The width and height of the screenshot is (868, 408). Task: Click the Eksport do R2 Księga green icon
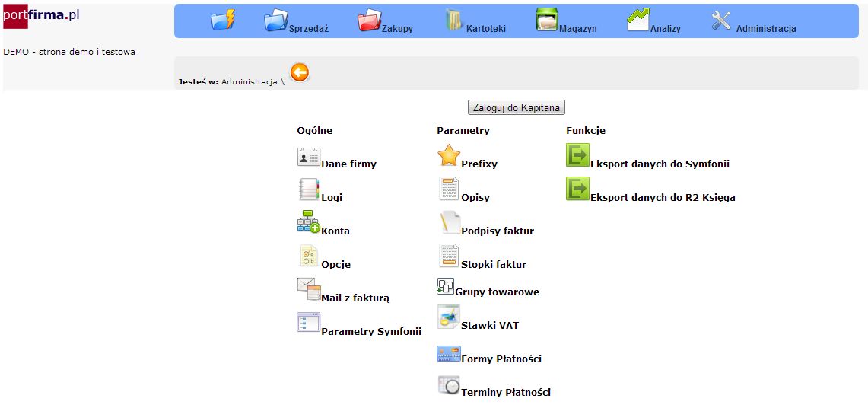pos(578,188)
